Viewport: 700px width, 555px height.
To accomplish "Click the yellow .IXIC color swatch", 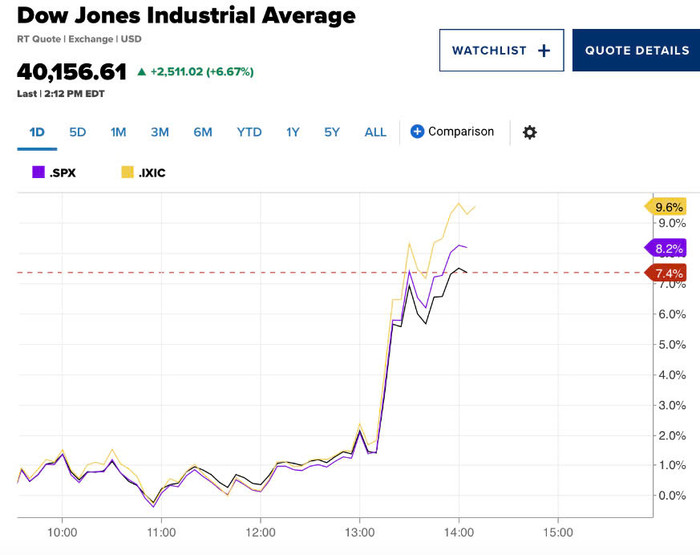I will point(127,172).
